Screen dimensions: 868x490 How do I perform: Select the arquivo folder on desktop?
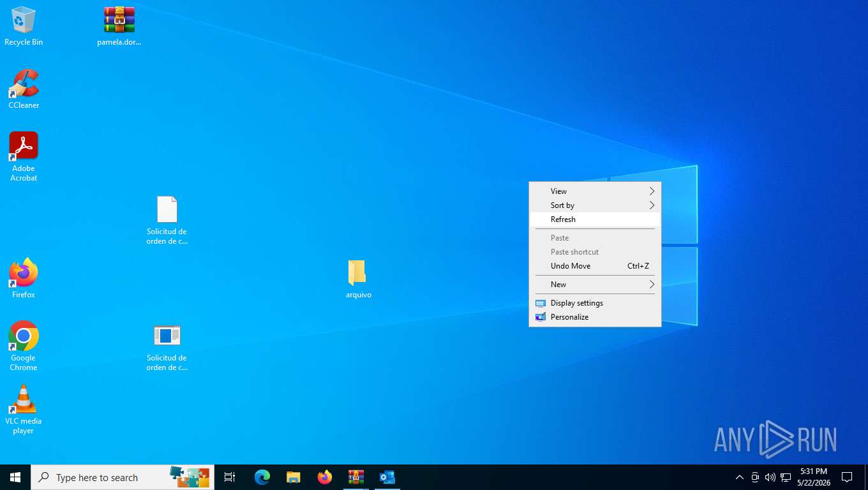[x=358, y=279]
